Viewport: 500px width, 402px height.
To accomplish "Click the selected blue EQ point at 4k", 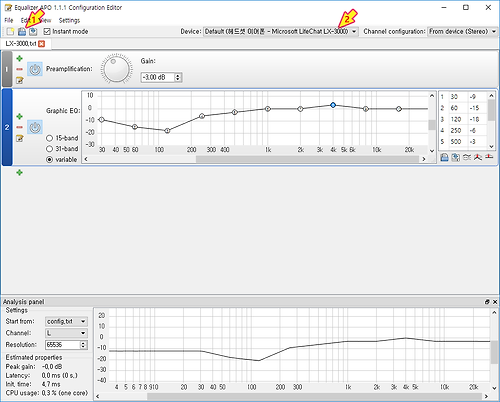I will pyautogui.click(x=333, y=105).
